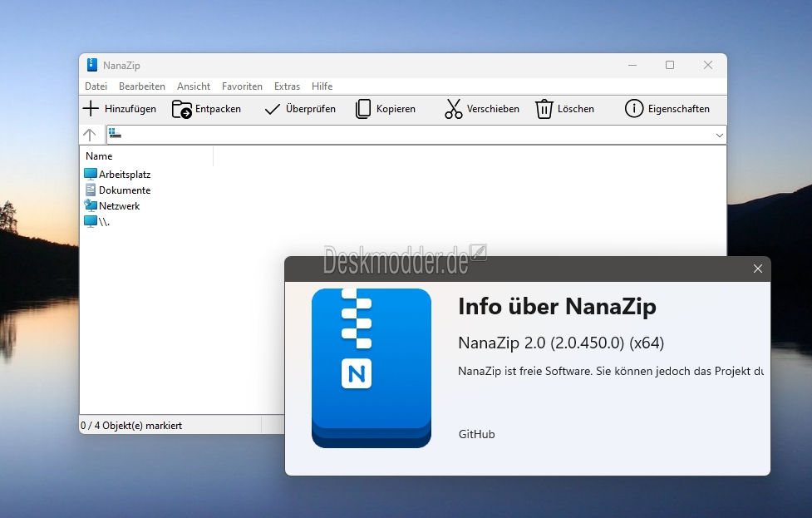Click the address path input field
The width and height of the screenshot is (812, 518).
click(x=416, y=135)
